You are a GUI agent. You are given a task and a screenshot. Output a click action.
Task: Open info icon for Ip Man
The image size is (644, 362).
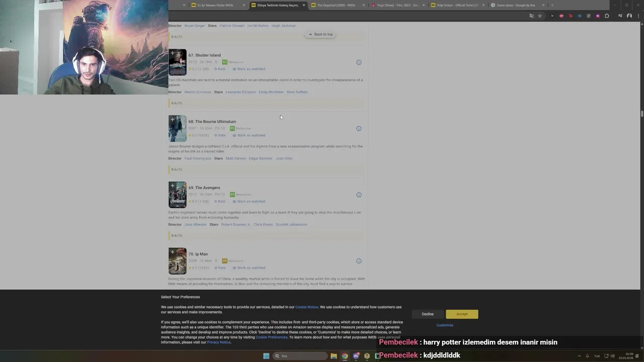(x=359, y=261)
